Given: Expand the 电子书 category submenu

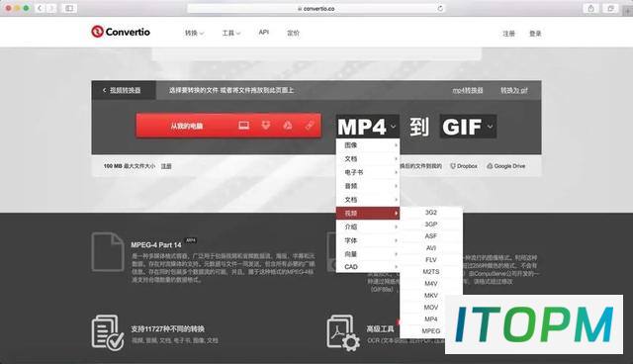Looking at the screenshot, I should coord(368,172).
